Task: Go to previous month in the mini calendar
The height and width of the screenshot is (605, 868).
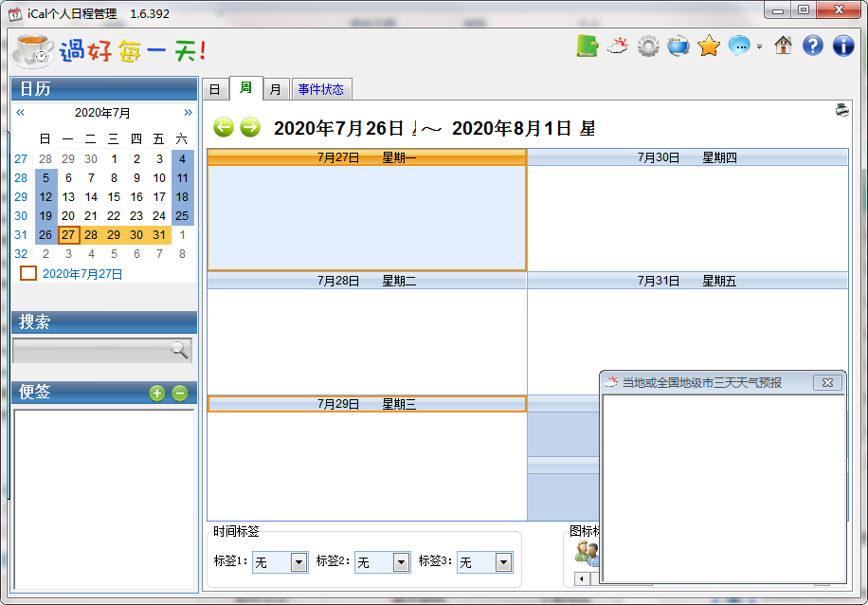Action: coord(21,113)
